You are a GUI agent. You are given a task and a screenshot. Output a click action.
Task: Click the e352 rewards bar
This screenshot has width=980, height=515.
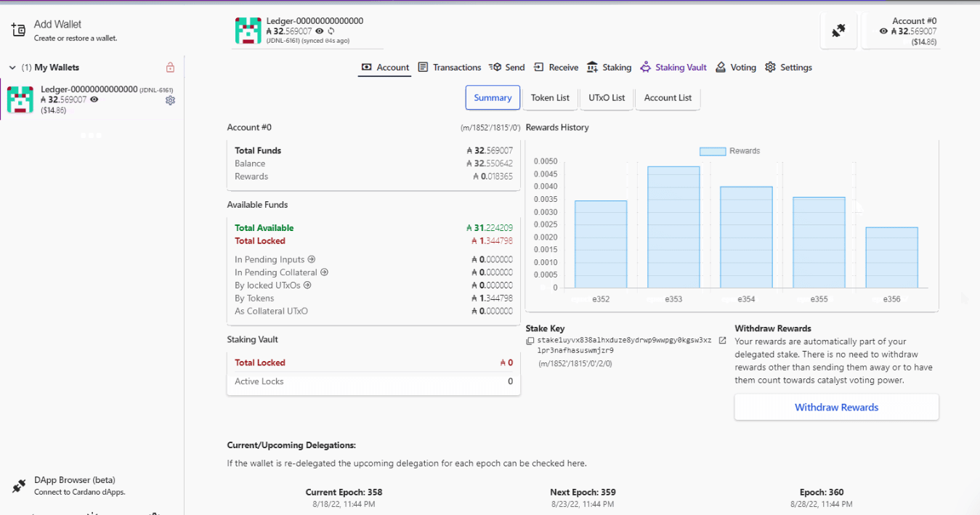[601, 244]
